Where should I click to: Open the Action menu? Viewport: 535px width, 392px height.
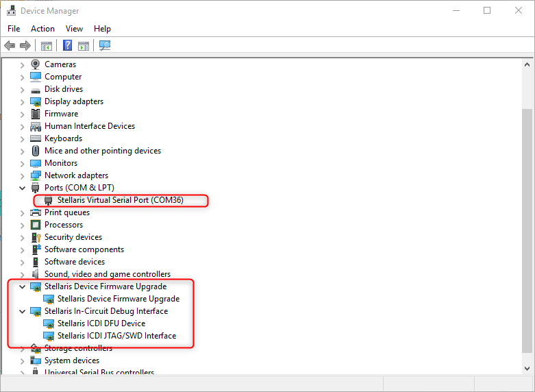click(x=42, y=29)
